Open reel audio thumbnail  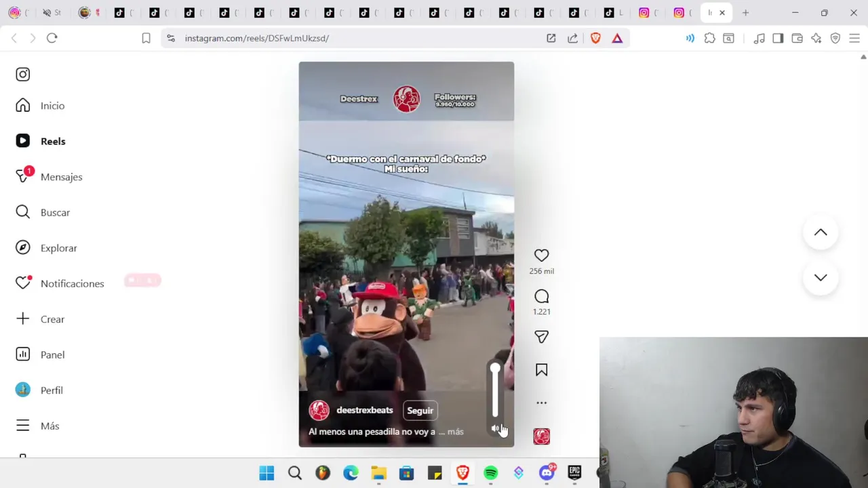pos(541,436)
